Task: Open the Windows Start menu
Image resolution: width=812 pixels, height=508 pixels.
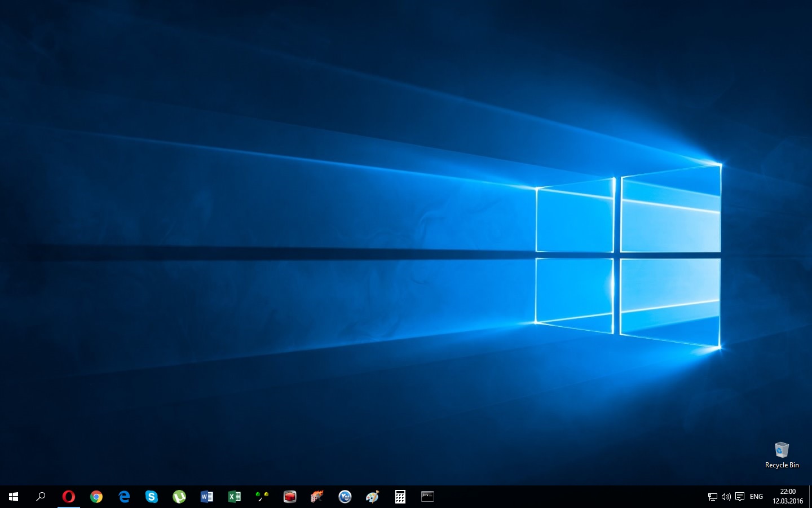Action: [14, 497]
